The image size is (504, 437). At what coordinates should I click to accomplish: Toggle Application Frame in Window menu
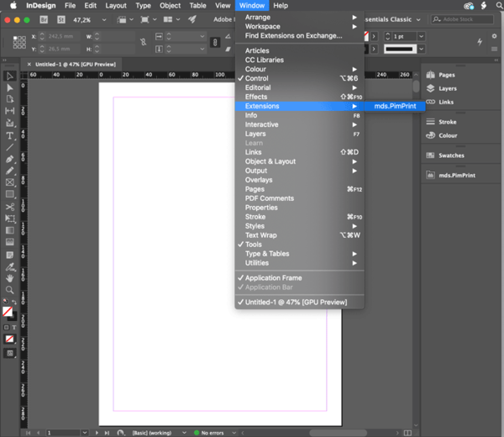[x=273, y=277]
